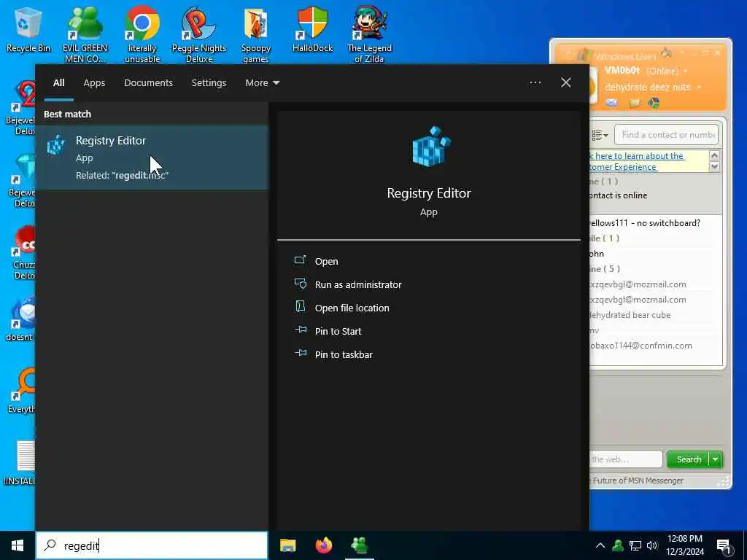747x560 pixels.
Task: Click the Find a contact or number field
Action: tap(667, 135)
